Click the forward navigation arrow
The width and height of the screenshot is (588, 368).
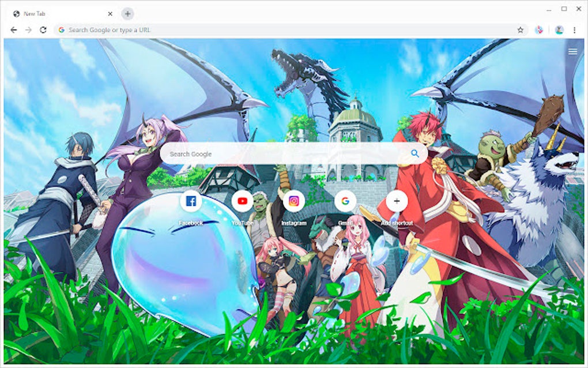(28, 30)
